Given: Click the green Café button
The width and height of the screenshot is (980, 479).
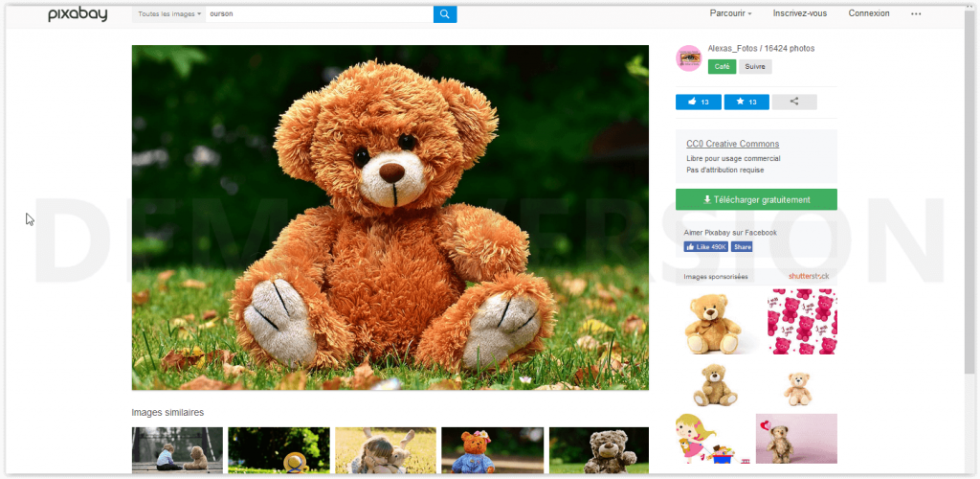Looking at the screenshot, I should (722, 67).
